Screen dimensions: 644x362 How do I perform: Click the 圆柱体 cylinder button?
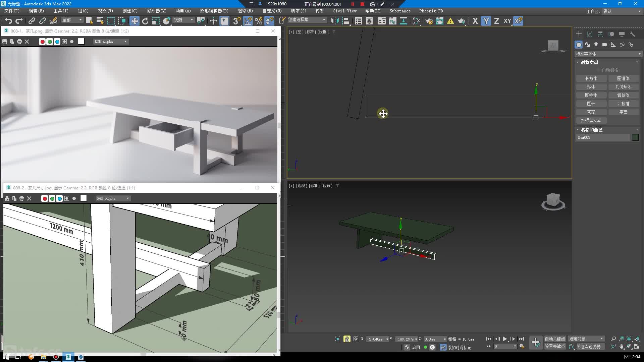pyautogui.click(x=591, y=95)
